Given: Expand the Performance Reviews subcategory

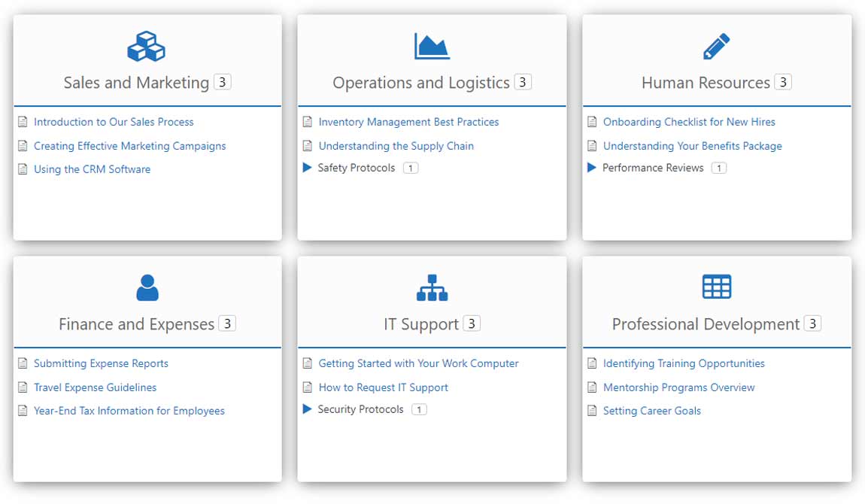Looking at the screenshot, I should (592, 168).
